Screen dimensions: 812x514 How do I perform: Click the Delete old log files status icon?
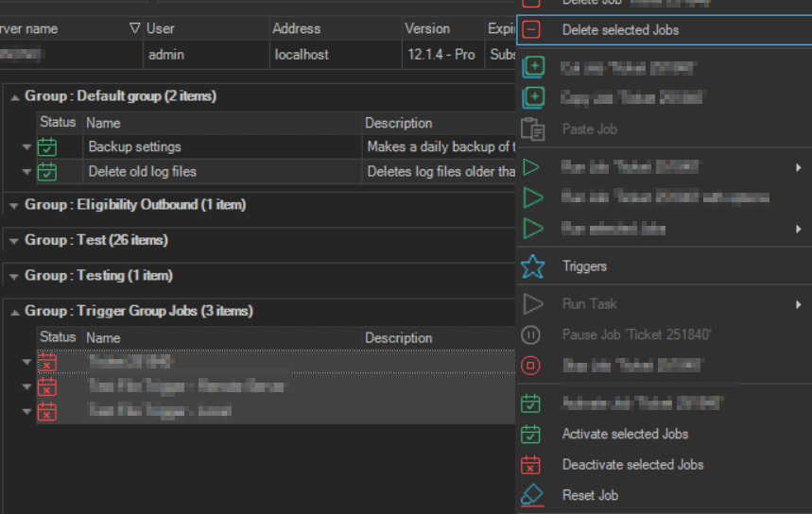(47, 172)
